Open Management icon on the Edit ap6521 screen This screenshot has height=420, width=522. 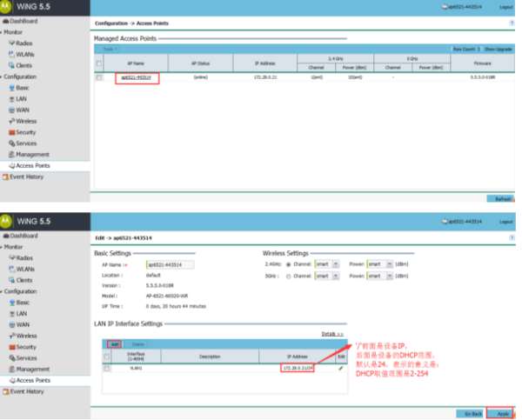(12, 369)
